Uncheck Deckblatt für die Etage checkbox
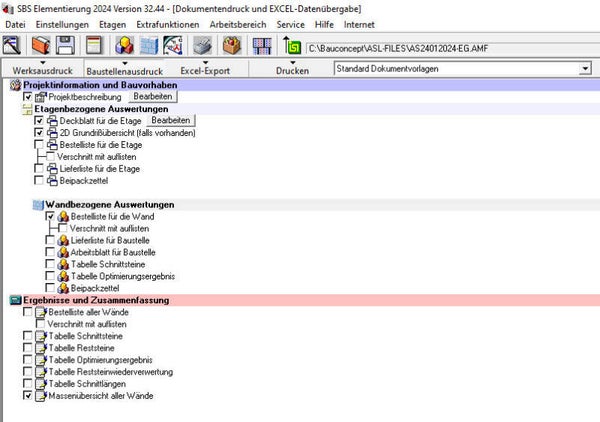 (39, 121)
